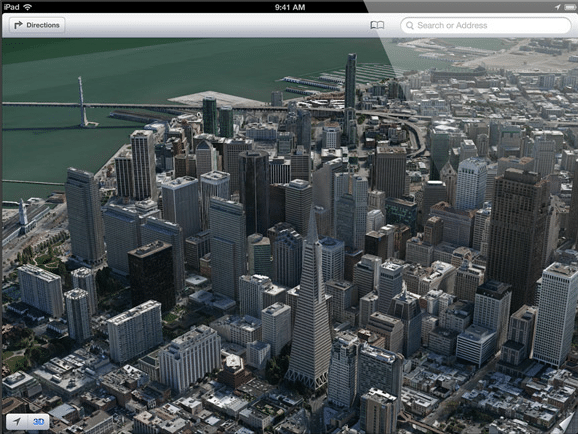578x434 pixels.
Task: Tap the current location arrow button
Action: pos(17,421)
